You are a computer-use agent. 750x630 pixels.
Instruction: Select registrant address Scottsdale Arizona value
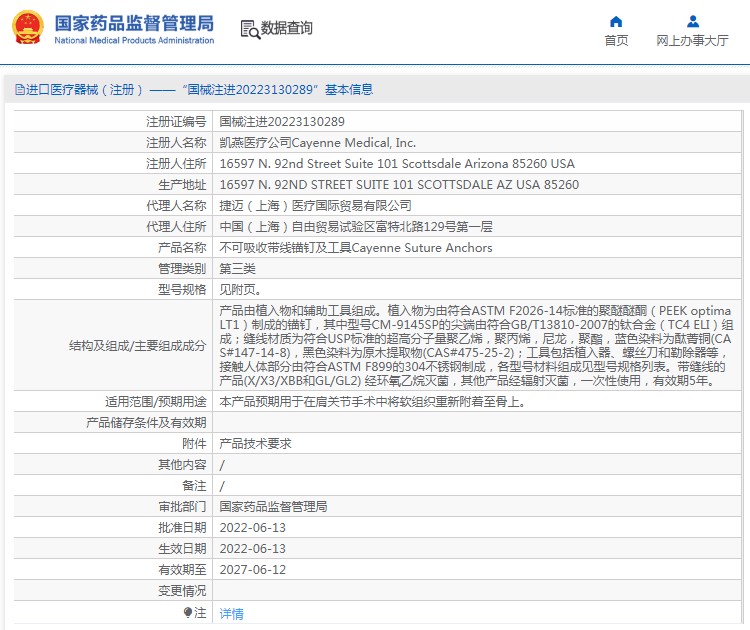click(x=397, y=164)
